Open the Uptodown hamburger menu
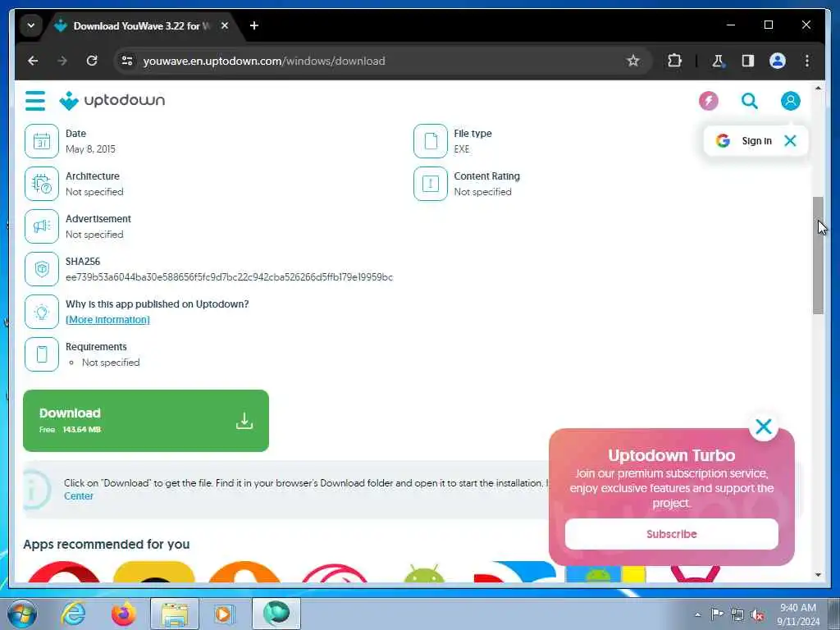Screen dimensions: 840x630 point(34,101)
